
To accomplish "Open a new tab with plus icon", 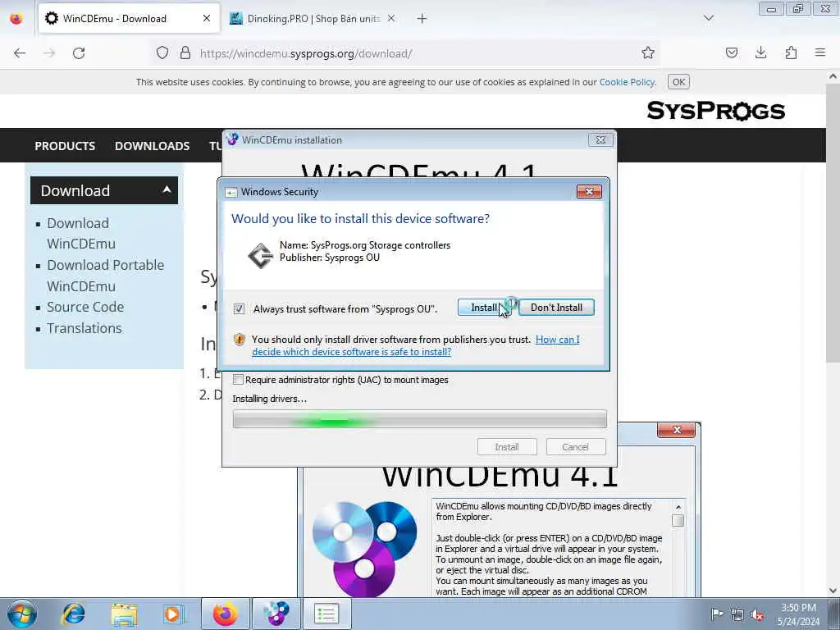I will (422, 19).
